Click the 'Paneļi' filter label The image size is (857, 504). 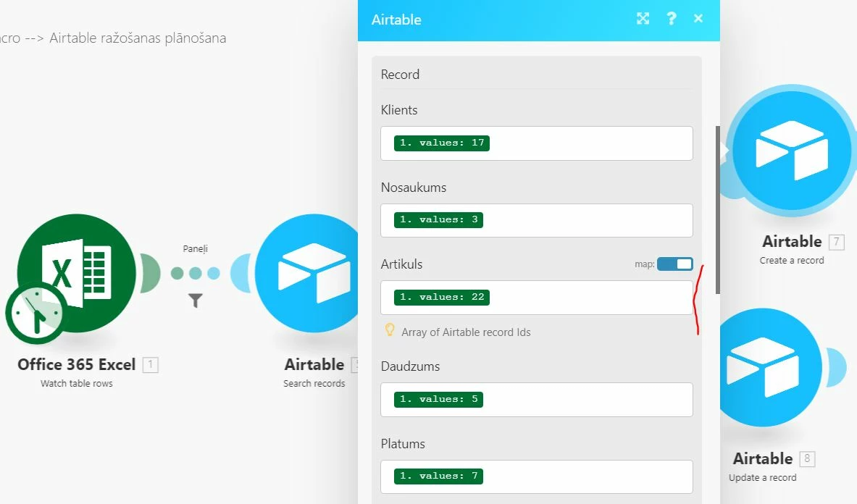pos(195,249)
